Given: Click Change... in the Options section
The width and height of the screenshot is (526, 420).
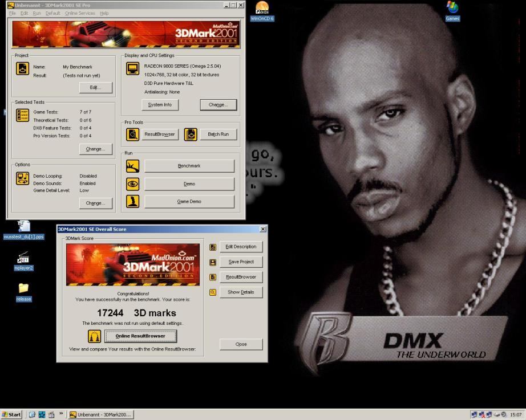Looking at the screenshot, I should (96, 203).
